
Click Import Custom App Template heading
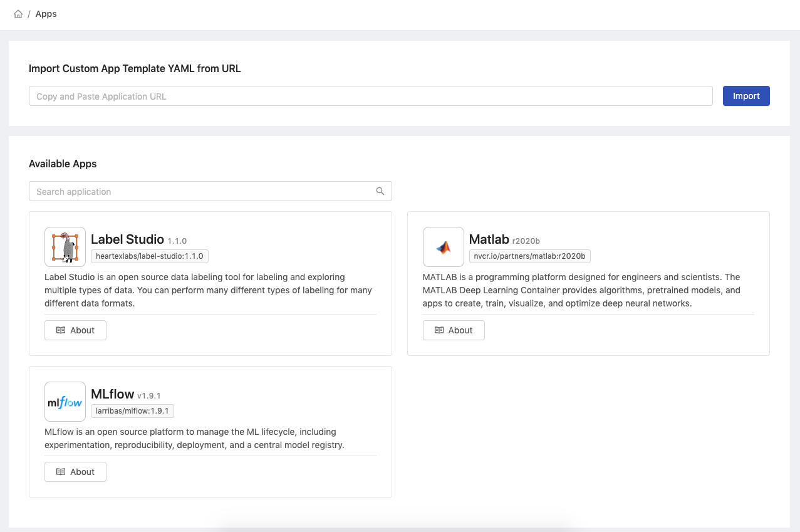[135, 68]
